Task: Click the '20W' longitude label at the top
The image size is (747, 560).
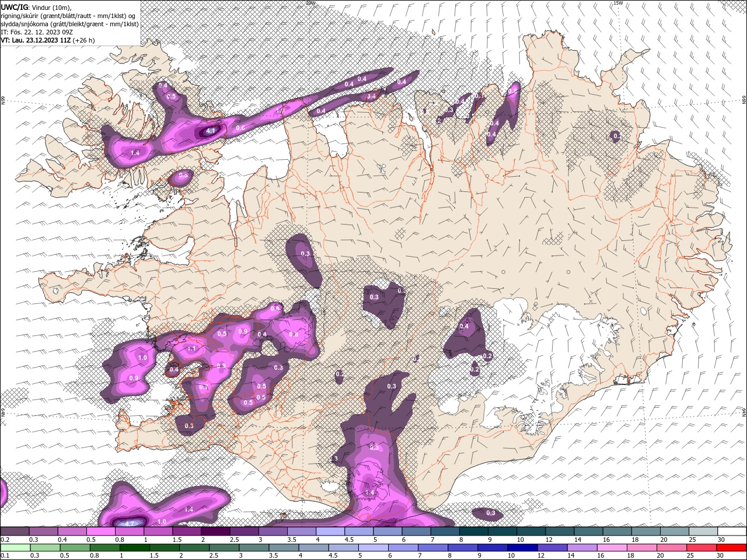Action: (310, 3)
